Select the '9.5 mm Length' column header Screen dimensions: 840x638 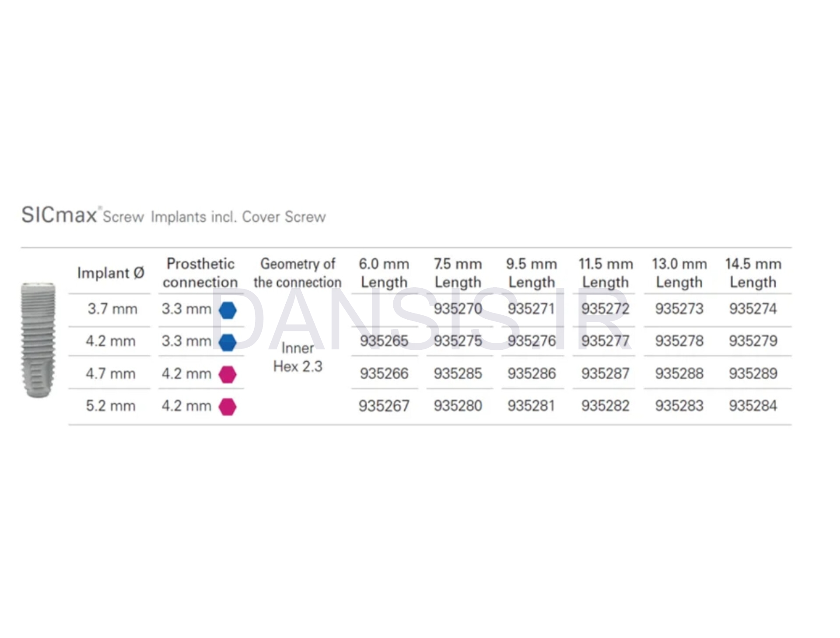[532, 273]
